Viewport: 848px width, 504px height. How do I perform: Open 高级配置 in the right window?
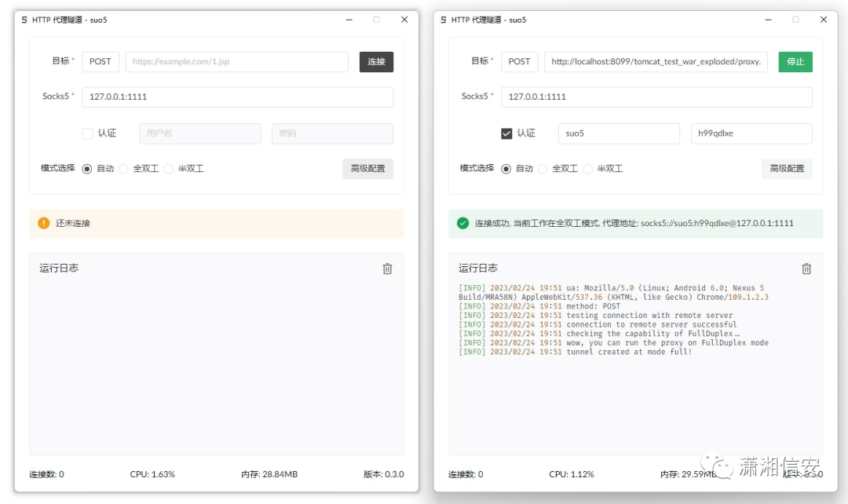pos(787,169)
